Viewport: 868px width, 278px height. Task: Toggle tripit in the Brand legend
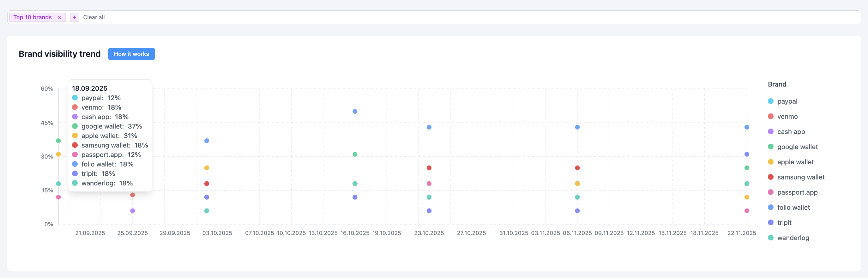[780, 222]
